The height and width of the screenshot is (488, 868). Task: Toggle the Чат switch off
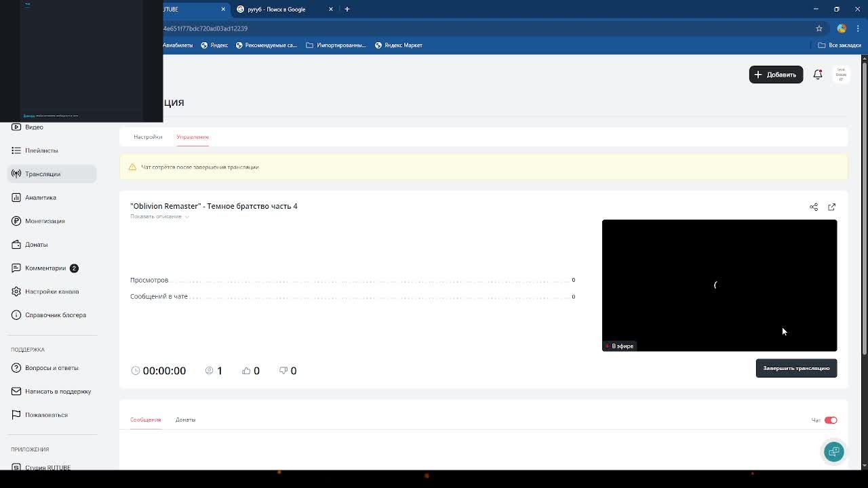click(831, 420)
